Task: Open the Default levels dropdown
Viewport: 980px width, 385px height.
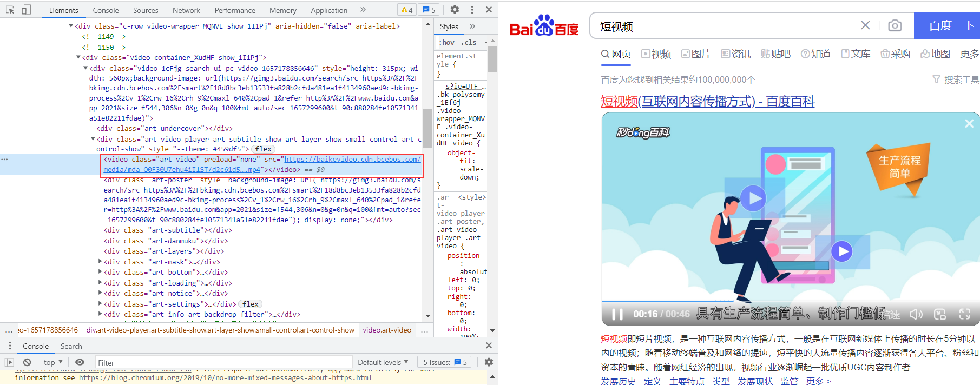Action: (383, 362)
